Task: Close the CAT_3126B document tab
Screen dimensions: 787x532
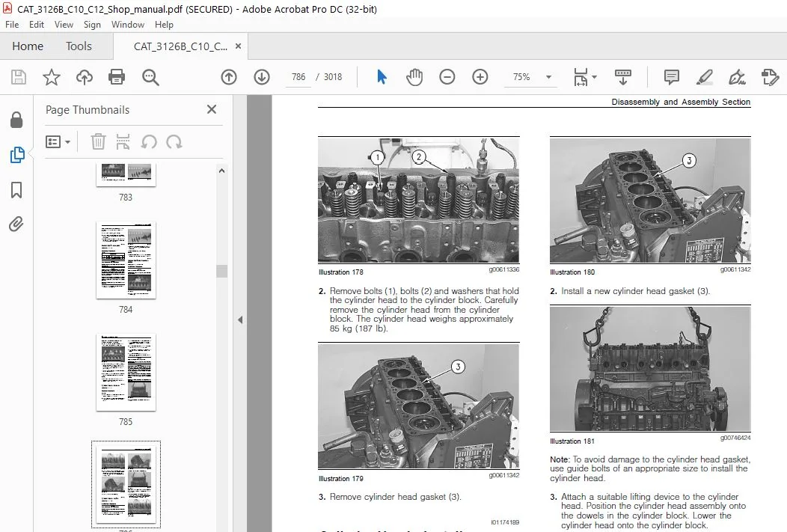Action: tap(239, 46)
